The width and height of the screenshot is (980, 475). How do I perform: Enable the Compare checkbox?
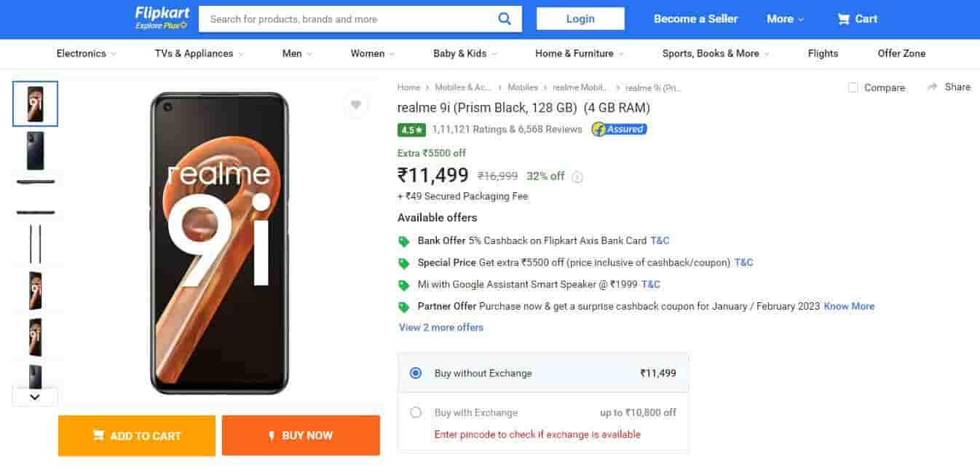click(x=853, y=87)
